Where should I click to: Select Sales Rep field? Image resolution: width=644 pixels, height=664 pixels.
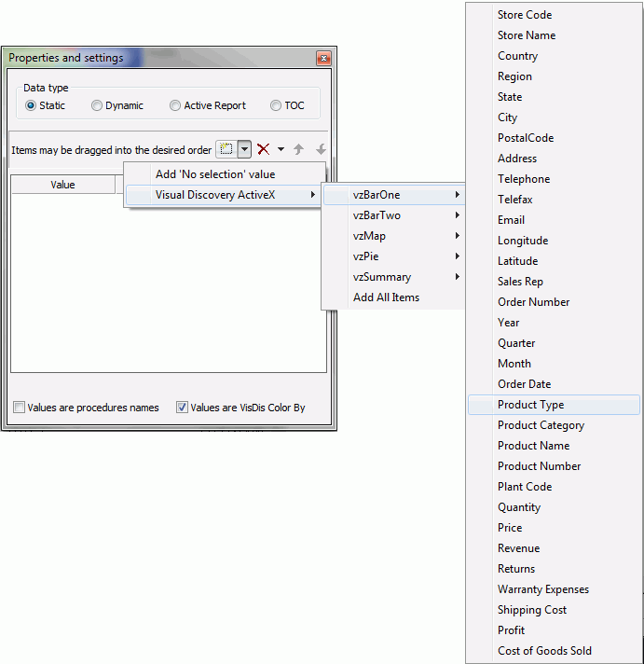click(x=554, y=282)
